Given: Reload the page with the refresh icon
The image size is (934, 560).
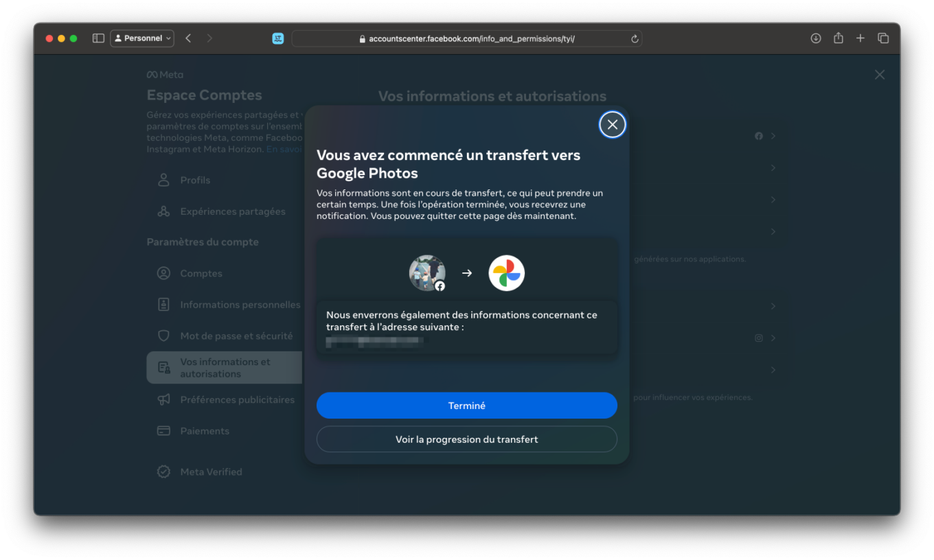Looking at the screenshot, I should point(635,39).
